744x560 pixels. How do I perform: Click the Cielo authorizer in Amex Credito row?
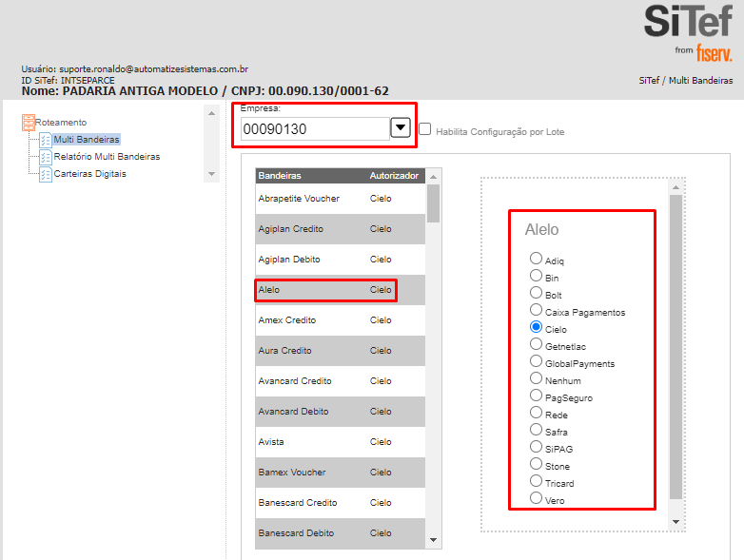tap(381, 320)
